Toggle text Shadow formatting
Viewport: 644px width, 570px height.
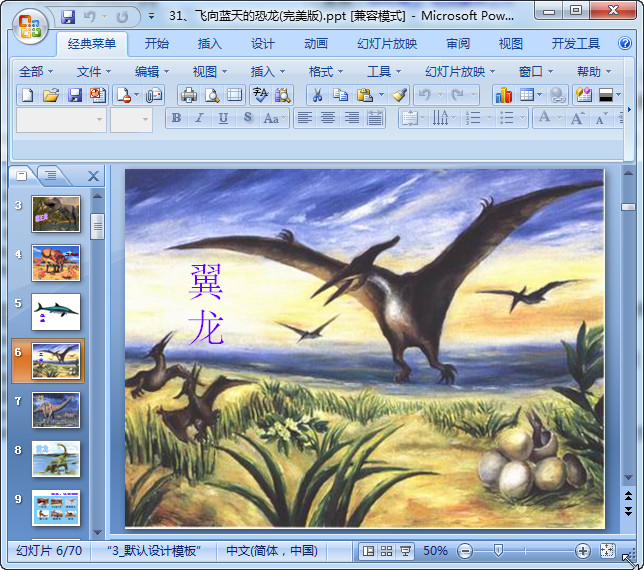(x=247, y=118)
